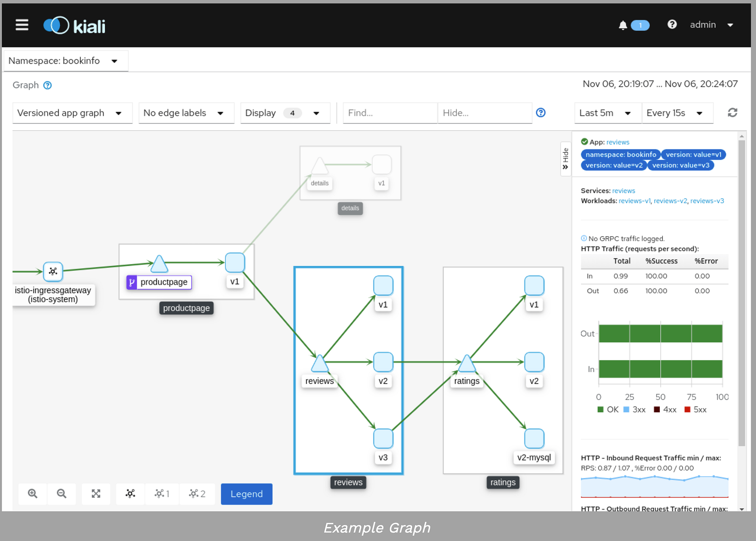Image resolution: width=756 pixels, height=541 pixels.
Task: Toggle the Legend button
Action: [x=246, y=494]
